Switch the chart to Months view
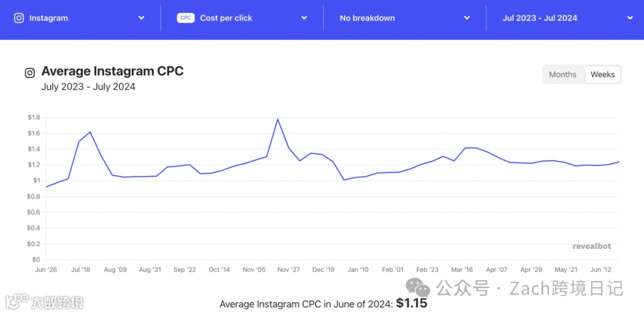The image size is (644, 314). coord(562,75)
